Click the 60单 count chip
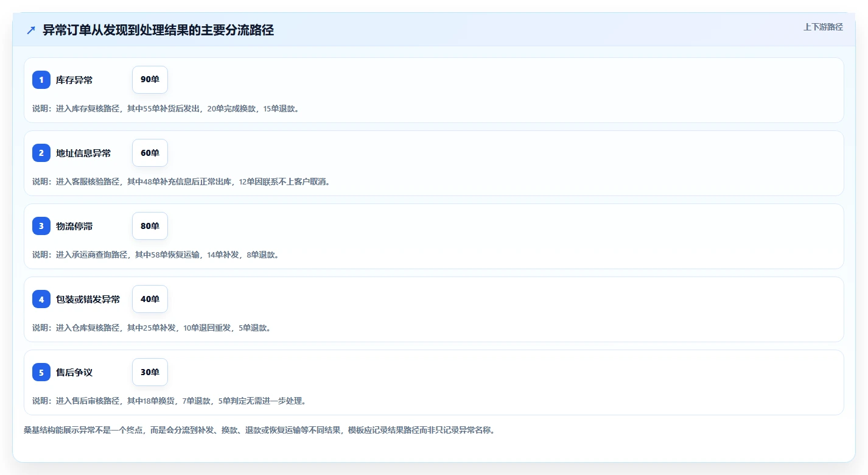This screenshot has height=475, width=868. click(x=150, y=153)
